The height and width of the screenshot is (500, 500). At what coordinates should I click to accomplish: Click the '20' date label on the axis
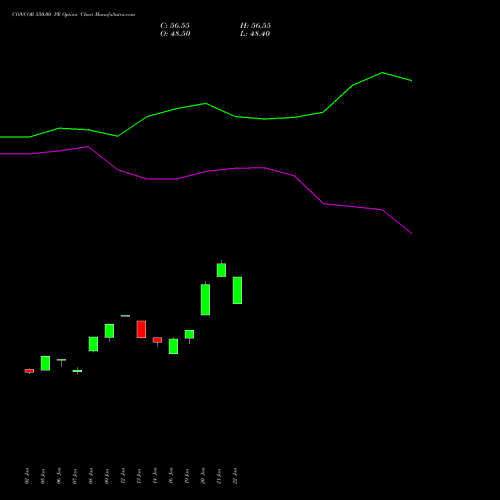click(203, 476)
